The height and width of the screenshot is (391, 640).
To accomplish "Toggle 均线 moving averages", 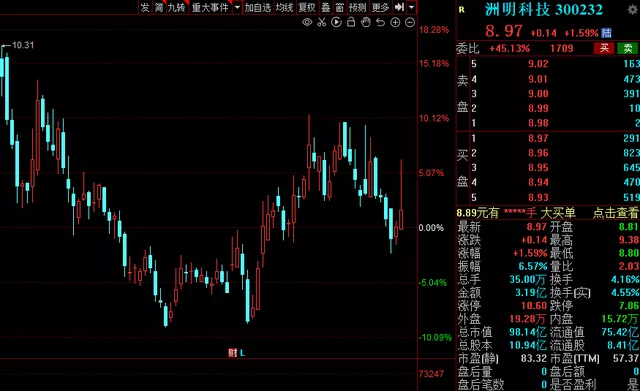I will coord(284,7).
